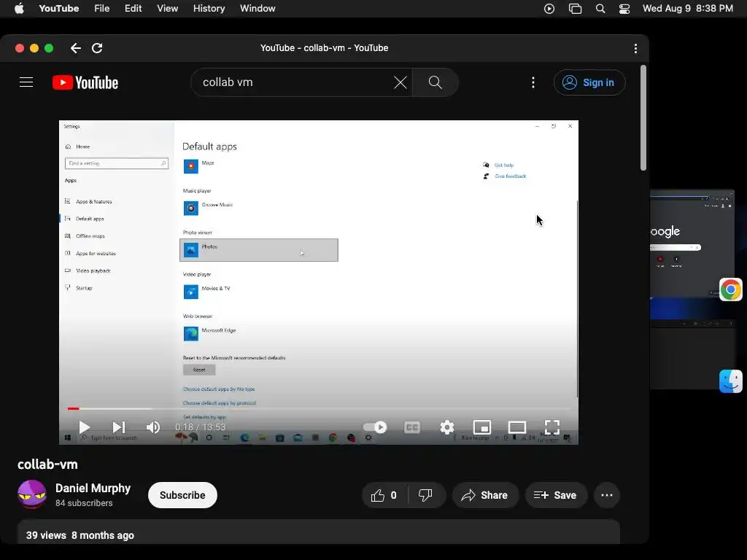The height and width of the screenshot is (560, 747).
Task: Open video player settings gear
Action: [447, 427]
